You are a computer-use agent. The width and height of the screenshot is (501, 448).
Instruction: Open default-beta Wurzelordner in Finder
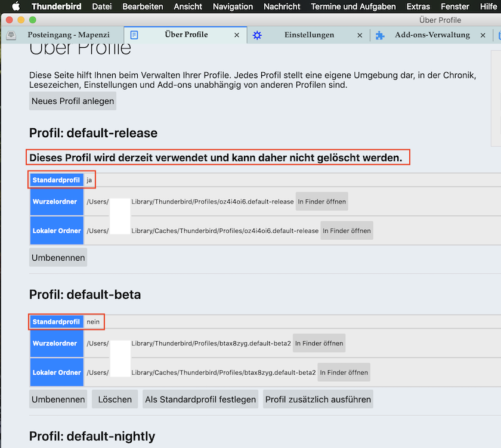[319, 343]
